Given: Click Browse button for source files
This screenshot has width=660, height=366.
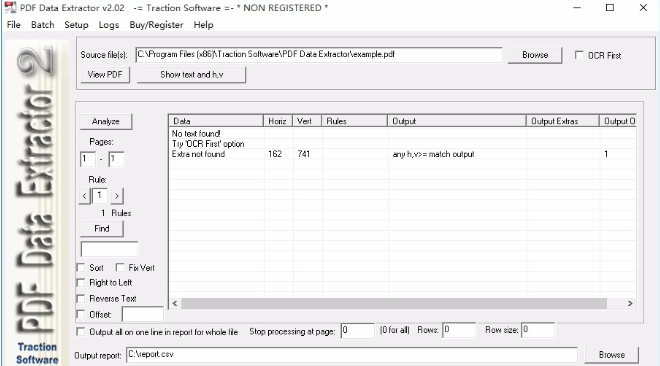Looking at the screenshot, I should point(535,55).
